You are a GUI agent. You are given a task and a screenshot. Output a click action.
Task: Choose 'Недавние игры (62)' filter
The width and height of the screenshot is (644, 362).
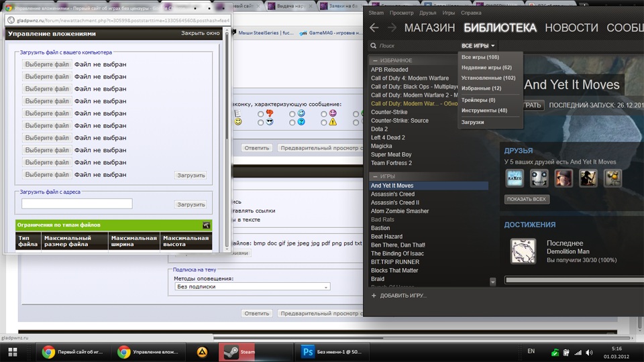tap(486, 67)
